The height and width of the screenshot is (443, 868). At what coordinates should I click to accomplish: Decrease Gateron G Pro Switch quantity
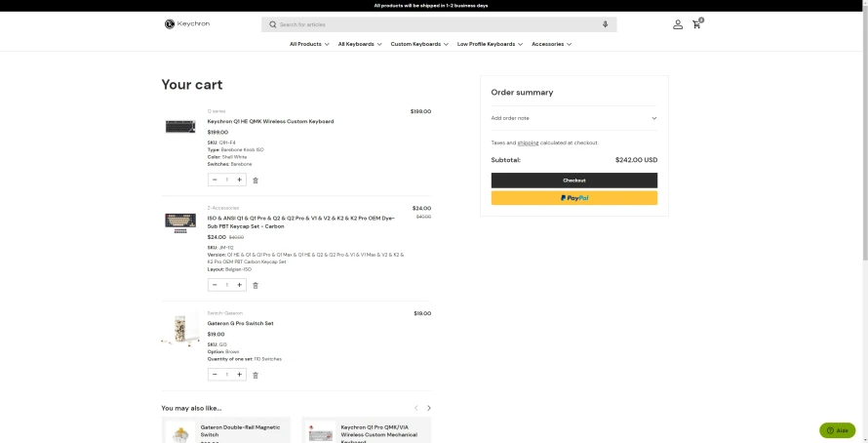pos(215,375)
